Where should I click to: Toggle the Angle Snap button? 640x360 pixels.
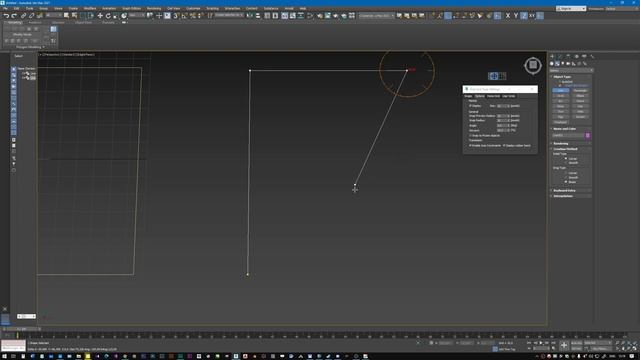[184, 16]
